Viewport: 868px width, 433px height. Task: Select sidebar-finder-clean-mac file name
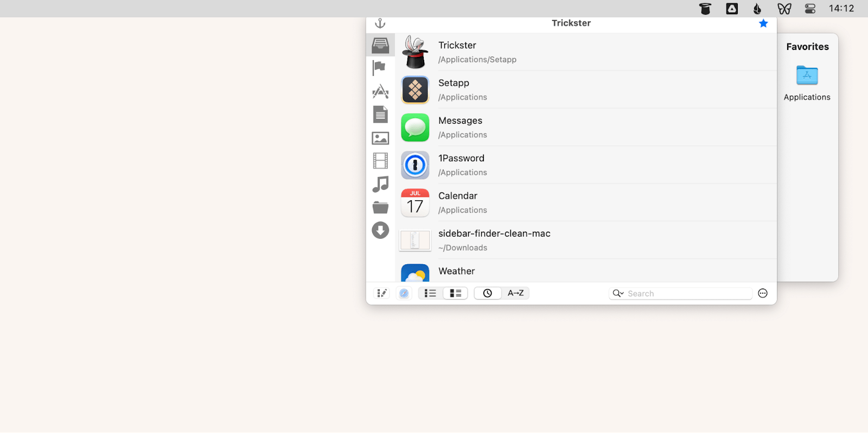(494, 233)
